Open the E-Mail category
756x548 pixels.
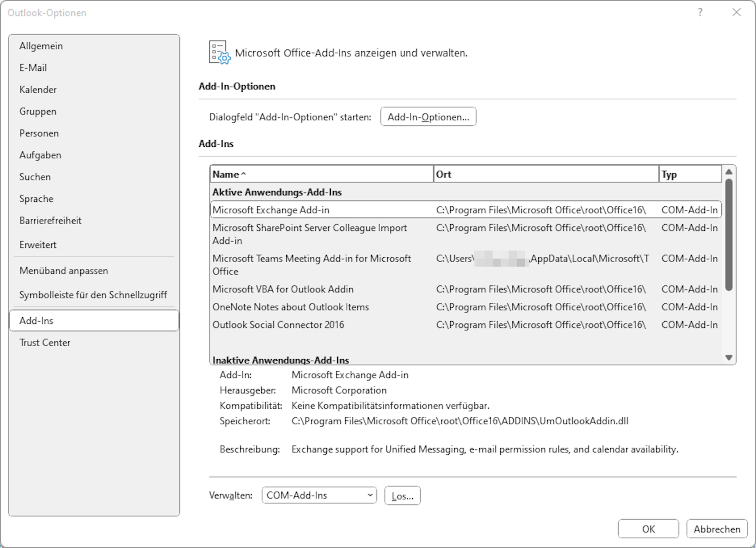(x=94, y=68)
